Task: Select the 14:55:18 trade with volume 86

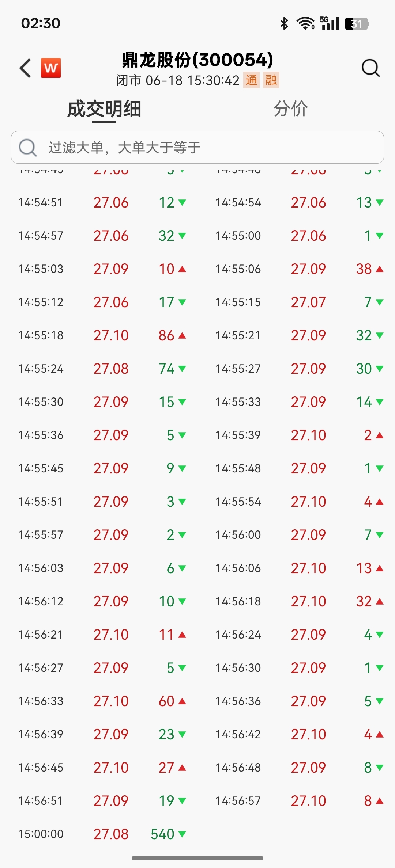Action: click(x=102, y=335)
